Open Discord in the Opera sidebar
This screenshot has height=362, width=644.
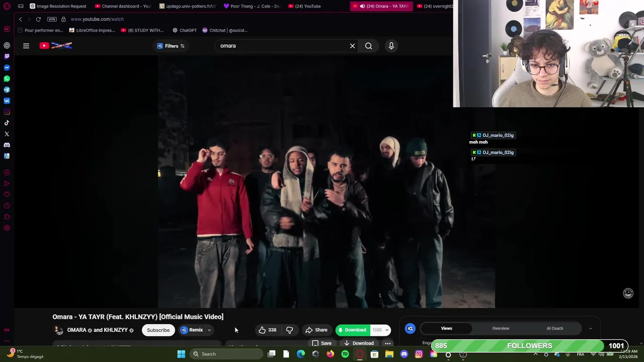pos(7,145)
